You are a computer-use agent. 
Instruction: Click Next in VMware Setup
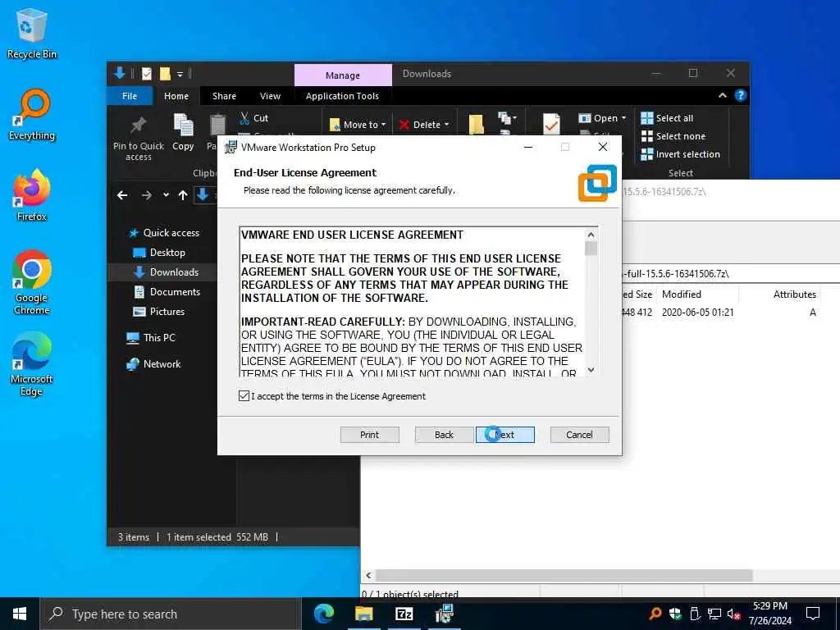coord(504,435)
